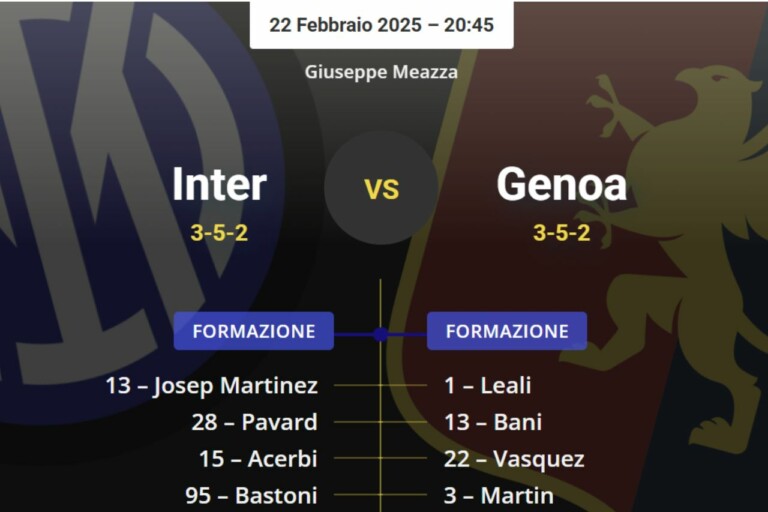Select player 13 – Josep Martinez
The height and width of the screenshot is (512, 768).
pos(212,385)
